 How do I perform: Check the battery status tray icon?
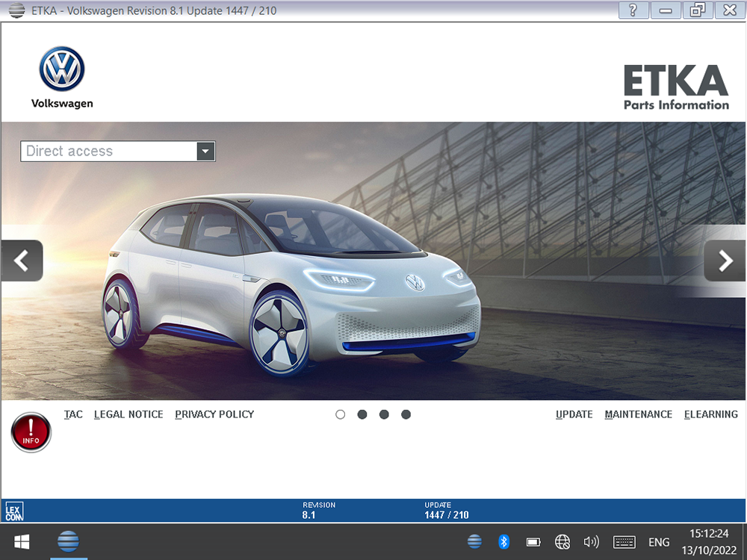[x=533, y=542]
